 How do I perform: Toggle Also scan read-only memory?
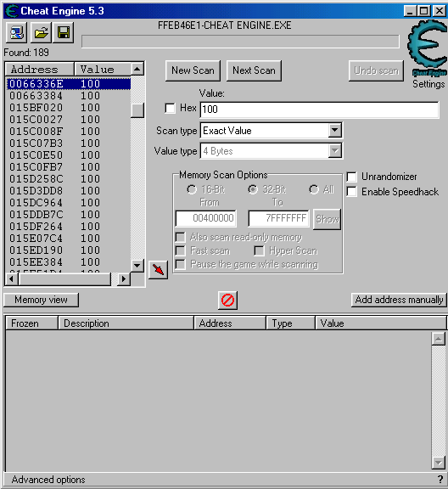(180, 237)
